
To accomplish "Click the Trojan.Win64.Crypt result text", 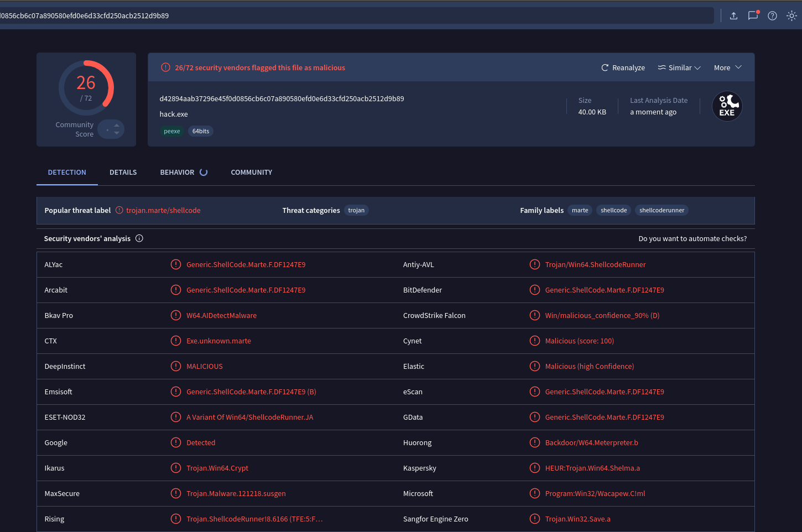I will 217,468.
